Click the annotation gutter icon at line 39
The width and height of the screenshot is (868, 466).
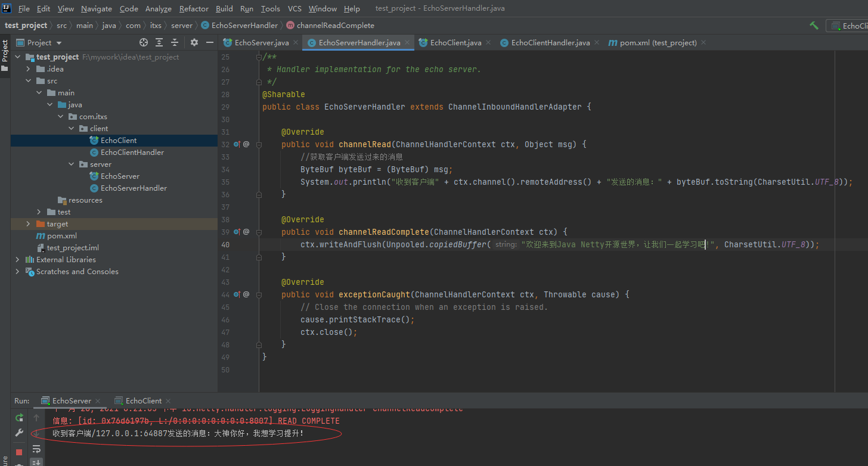click(246, 232)
